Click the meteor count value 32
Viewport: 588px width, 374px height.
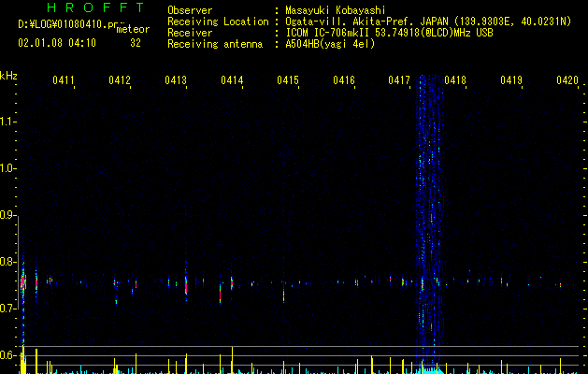point(136,43)
